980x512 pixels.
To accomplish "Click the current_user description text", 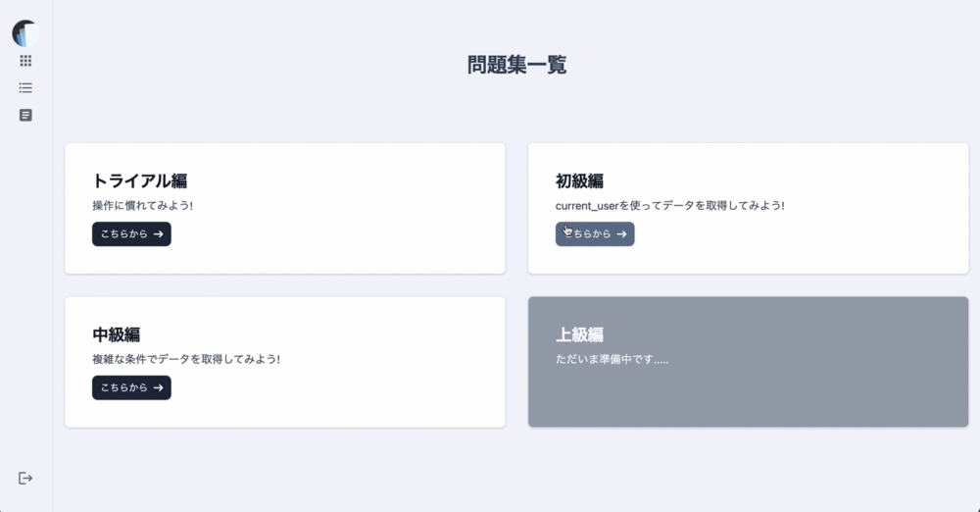I will point(670,205).
